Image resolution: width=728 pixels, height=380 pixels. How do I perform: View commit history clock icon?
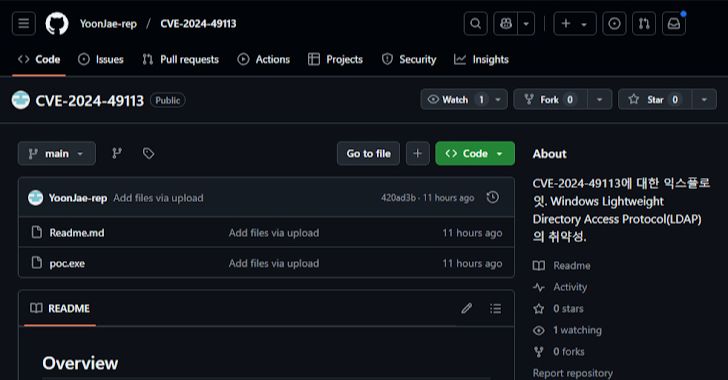click(493, 197)
